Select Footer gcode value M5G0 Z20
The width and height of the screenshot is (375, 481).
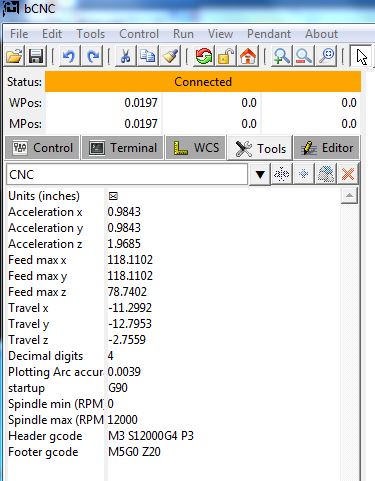pyautogui.click(x=134, y=452)
